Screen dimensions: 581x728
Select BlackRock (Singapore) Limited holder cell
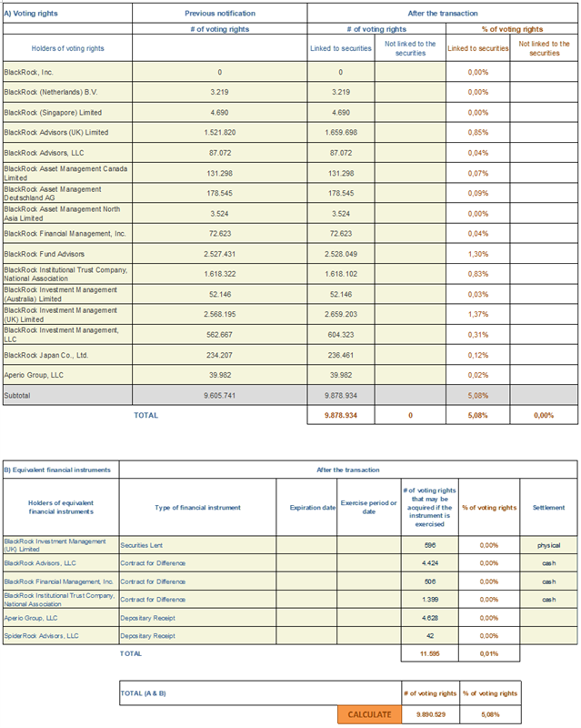(68, 112)
